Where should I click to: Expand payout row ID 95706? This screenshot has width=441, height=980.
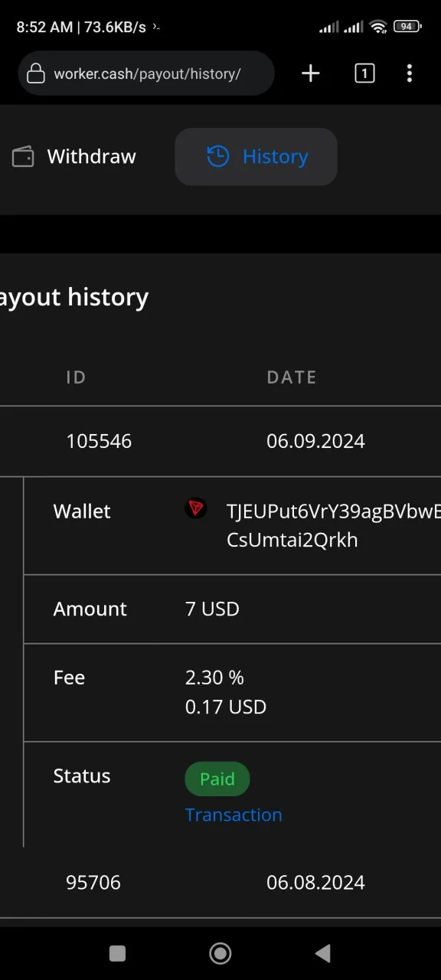coord(220,882)
